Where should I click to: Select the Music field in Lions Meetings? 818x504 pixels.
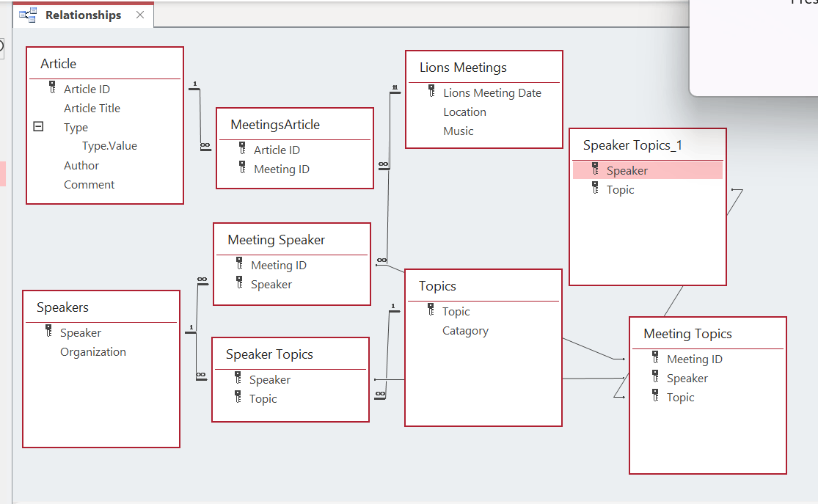click(458, 131)
